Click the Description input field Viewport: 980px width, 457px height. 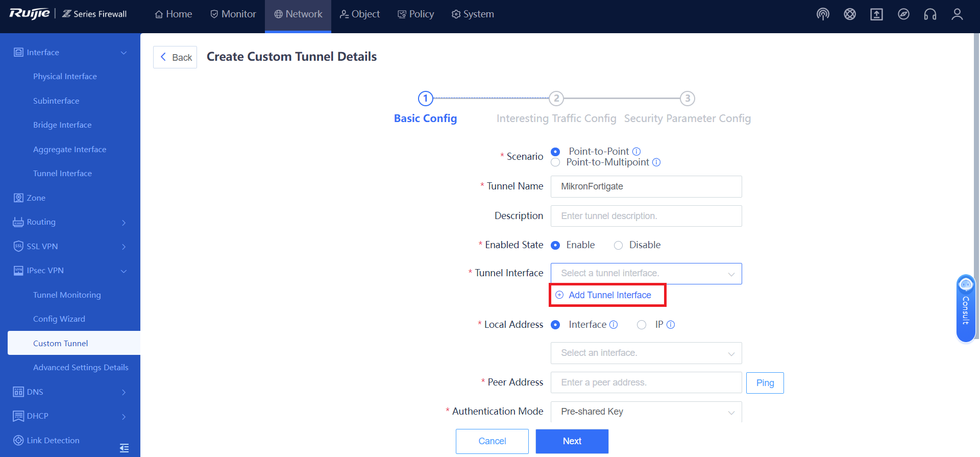(x=646, y=216)
